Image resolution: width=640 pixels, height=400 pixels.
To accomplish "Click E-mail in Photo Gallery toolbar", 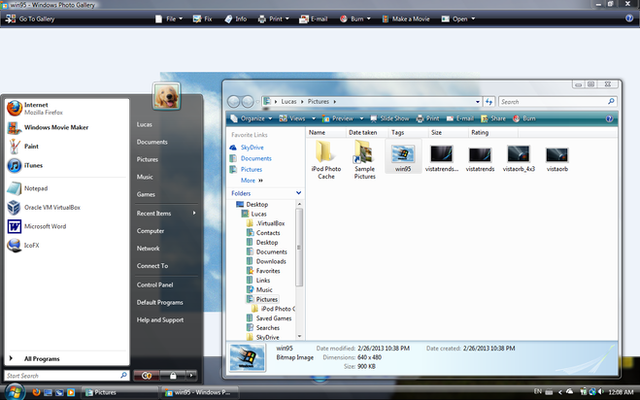I will click(313, 19).
